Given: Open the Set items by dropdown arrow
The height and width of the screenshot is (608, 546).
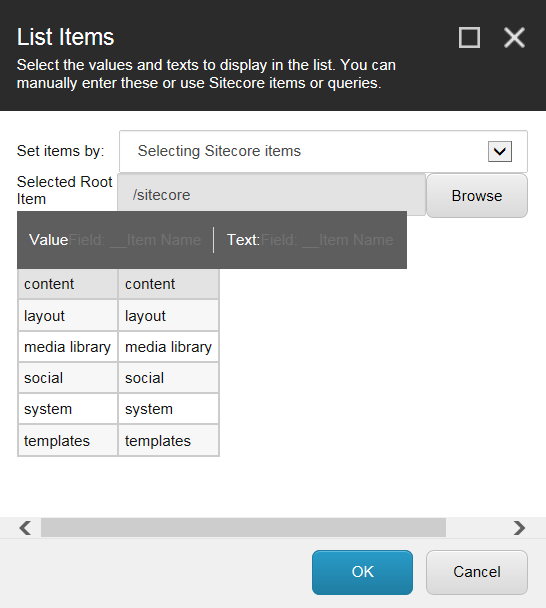Looking at the screenshot, I should tap(499, 151).
